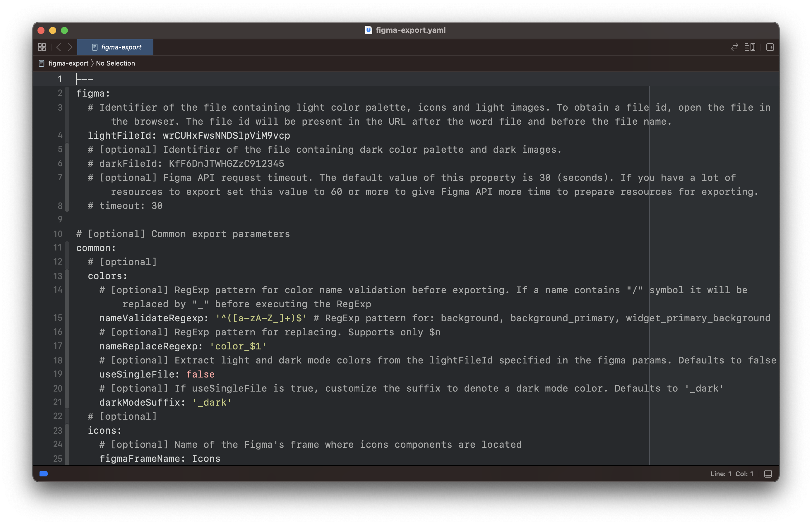
Task: Open the No Selection breadcrumb dropdown
Action: [x=115, y=64]
